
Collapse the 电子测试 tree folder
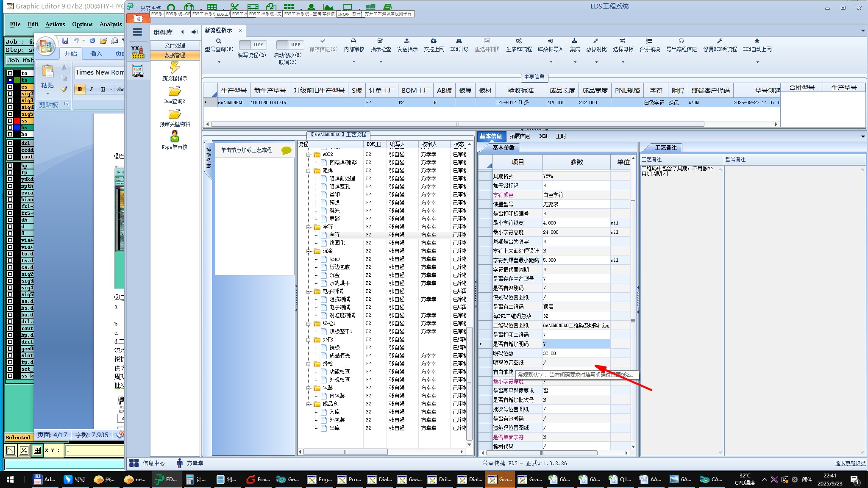click(x=309, y=291)
